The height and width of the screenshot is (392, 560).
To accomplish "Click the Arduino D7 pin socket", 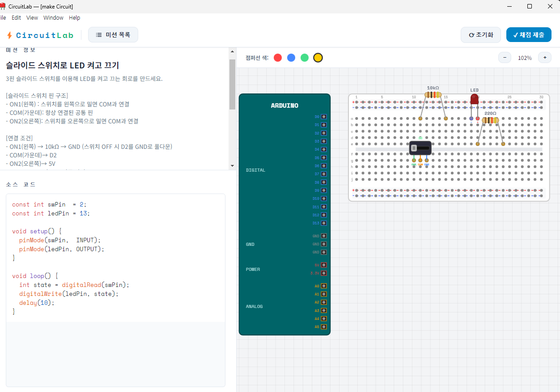I will (x=324, y=174).
